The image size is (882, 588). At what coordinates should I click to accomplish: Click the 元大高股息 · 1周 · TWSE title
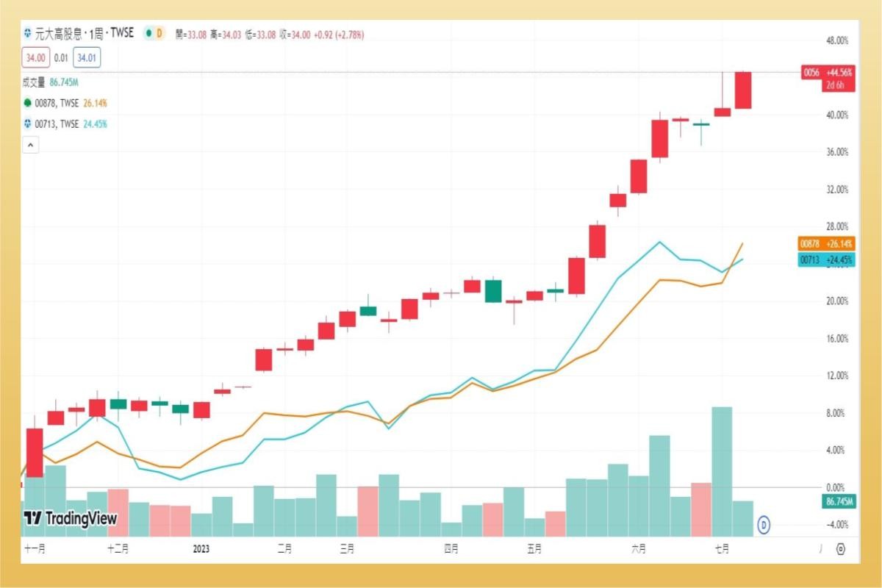click(x=85, y=33)
